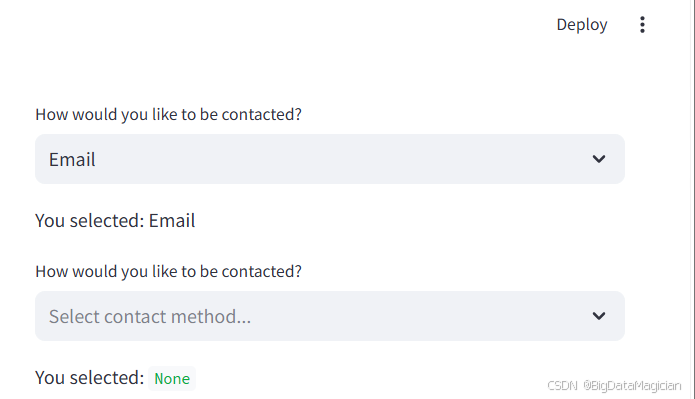
Task: Click the first 'How would you like' label
Action: (x=168, y=114)
